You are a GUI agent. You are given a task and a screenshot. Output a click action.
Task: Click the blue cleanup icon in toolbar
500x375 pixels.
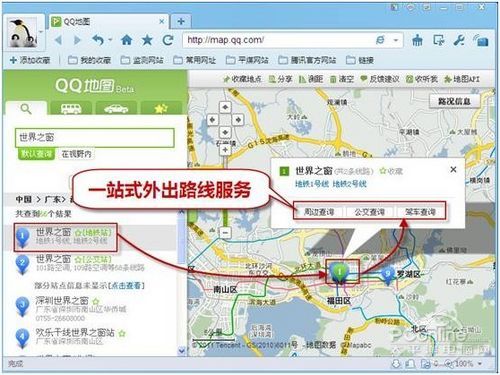point(417,40)
